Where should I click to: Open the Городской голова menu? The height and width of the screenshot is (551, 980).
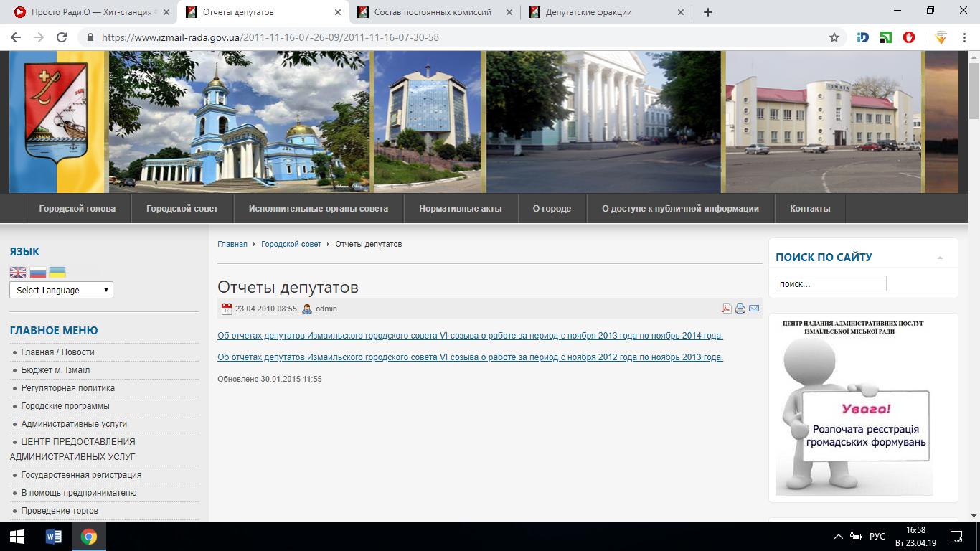(77, 209)
